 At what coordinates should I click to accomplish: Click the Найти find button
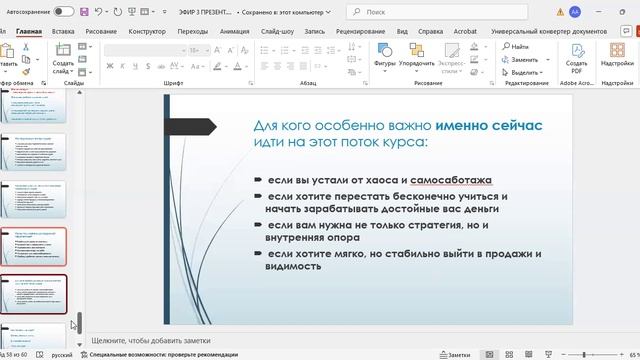click(x=516, y=47)
